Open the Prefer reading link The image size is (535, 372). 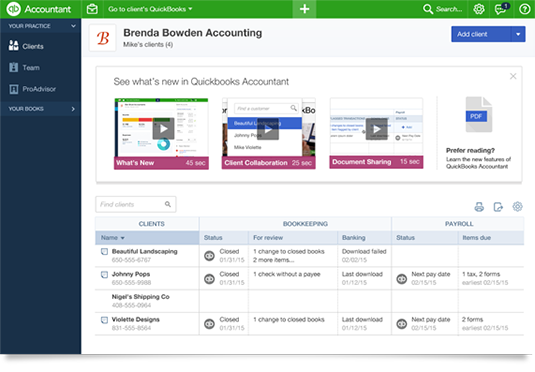[470, 151]
